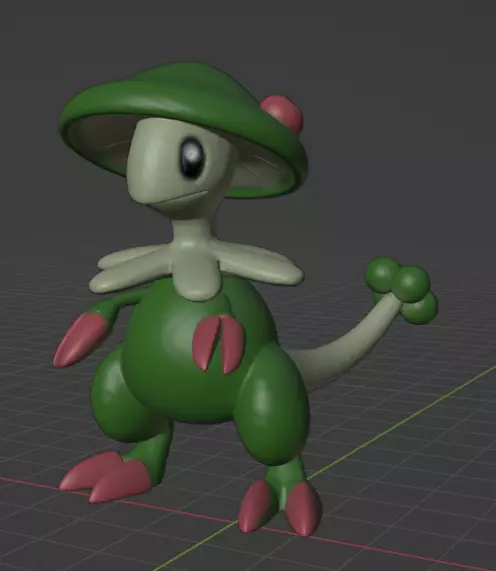Select the red claws on the chest

click(219, 343)
